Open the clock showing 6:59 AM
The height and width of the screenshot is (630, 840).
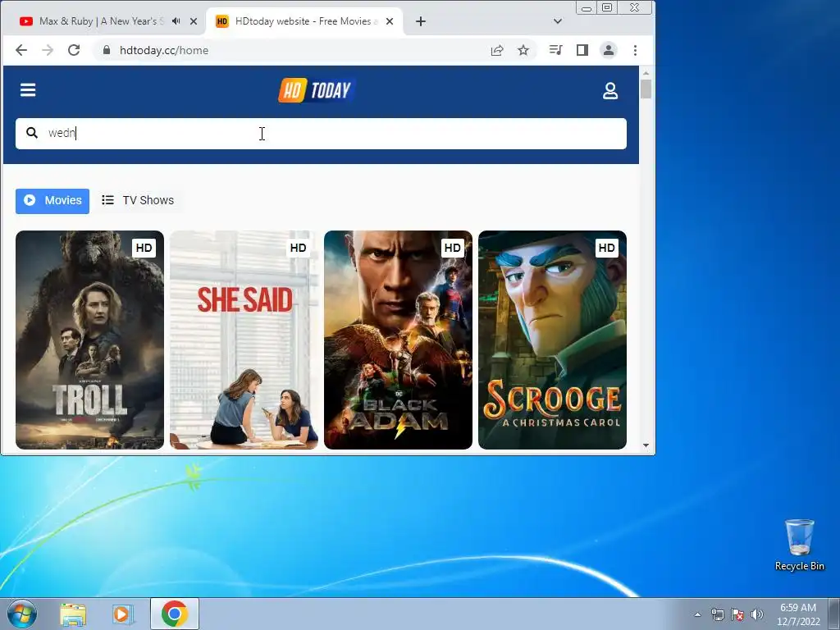[x=798, y=614]
